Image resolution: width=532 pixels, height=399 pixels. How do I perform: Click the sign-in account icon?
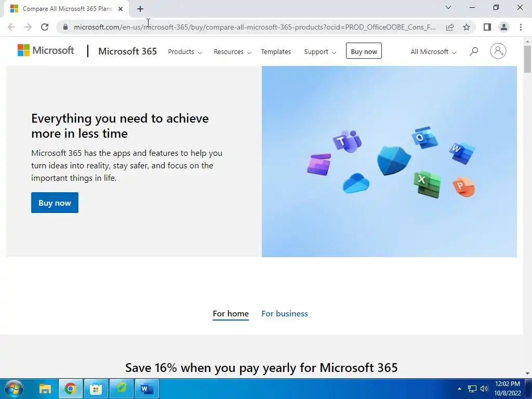(498, 51)
